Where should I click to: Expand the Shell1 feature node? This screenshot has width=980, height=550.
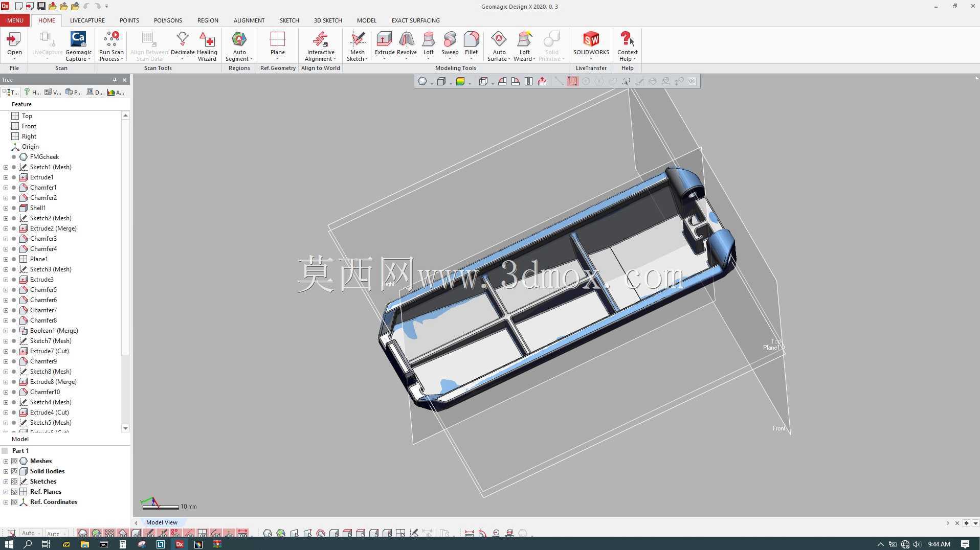point(6,208)
